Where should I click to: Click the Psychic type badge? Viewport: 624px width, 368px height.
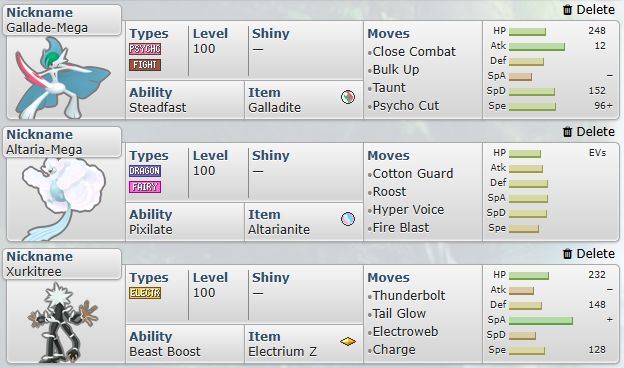[145, 49]
